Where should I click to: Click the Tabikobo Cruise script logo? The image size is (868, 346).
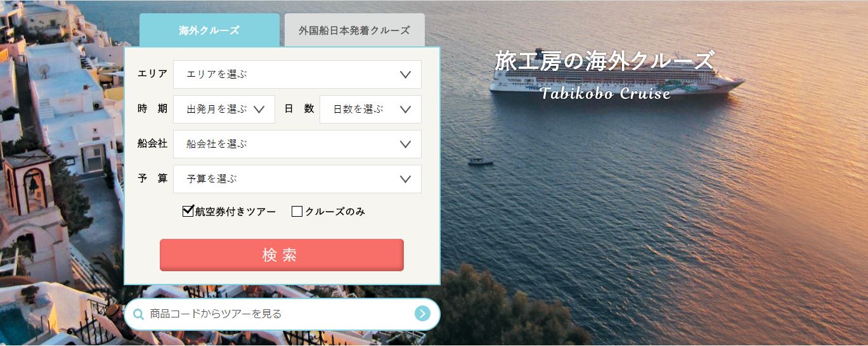point(605,94)
